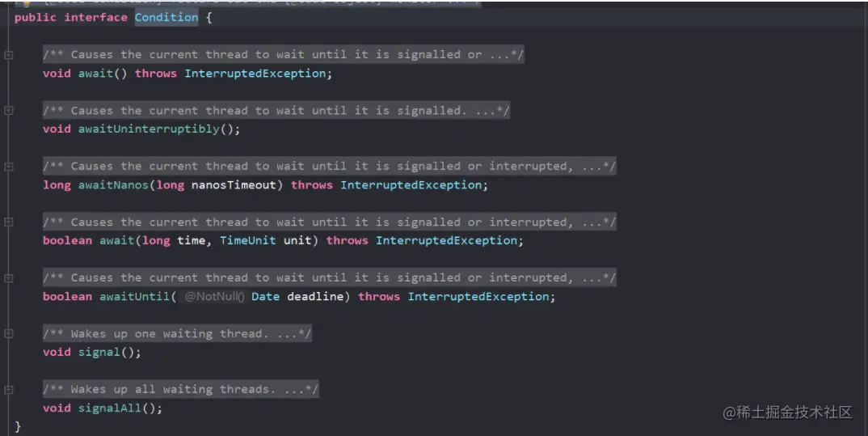868x436 pixels.
Task: Expand folded javadoc above awaitUntil method
Action: coord(8,277)
